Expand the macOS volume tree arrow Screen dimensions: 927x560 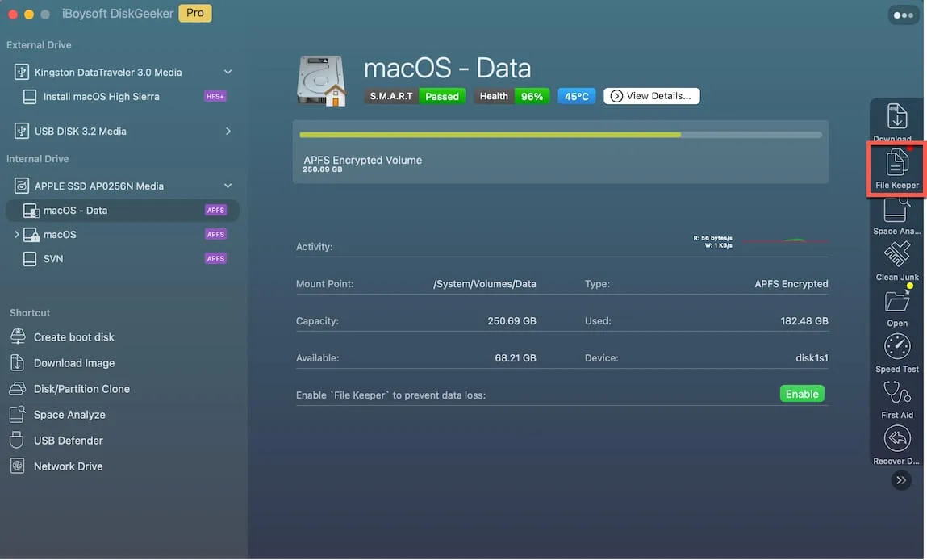point(17,235)
